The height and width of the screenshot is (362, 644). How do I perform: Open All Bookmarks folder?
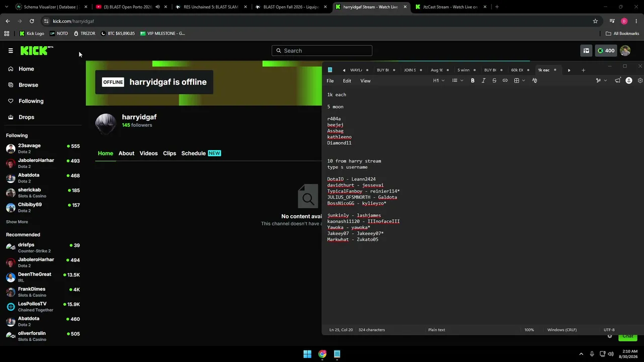622,33
